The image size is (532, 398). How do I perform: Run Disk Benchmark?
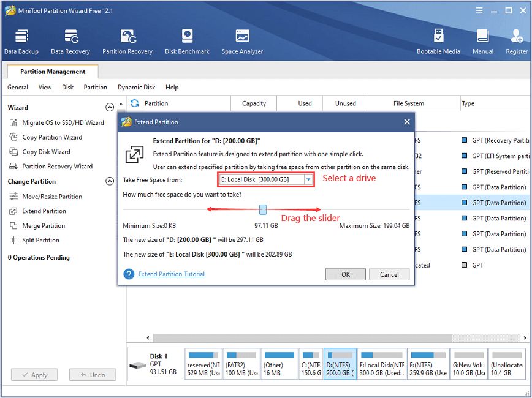click(x=187, y=42)
